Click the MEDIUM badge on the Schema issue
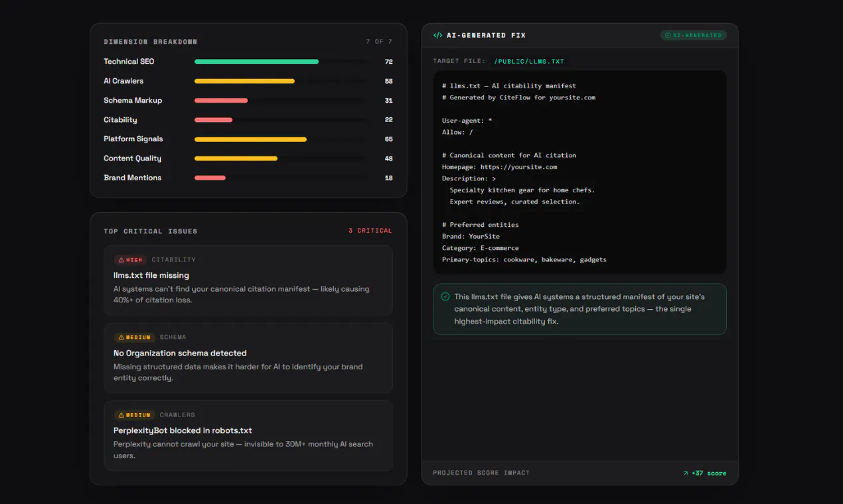Image resolution: width=843 pixels, height=504 pixels. (x=134, y=338)
